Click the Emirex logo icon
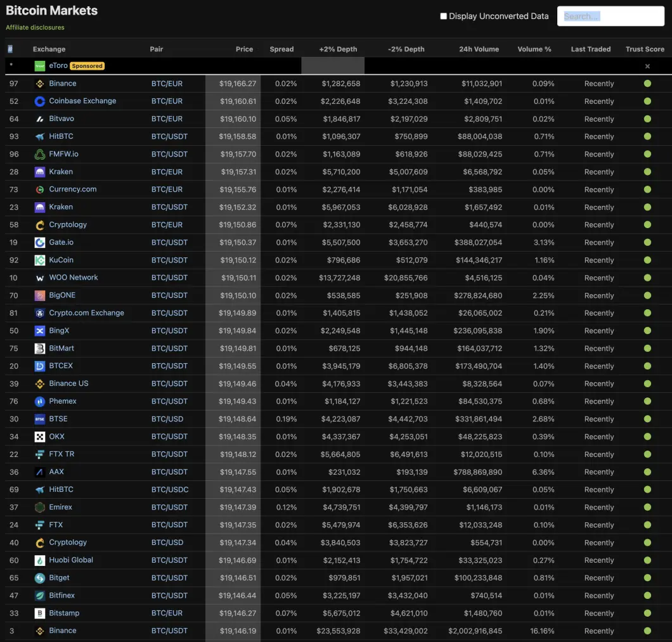Image resolution: width=672 pixels, height=642 pixels. 40,508
